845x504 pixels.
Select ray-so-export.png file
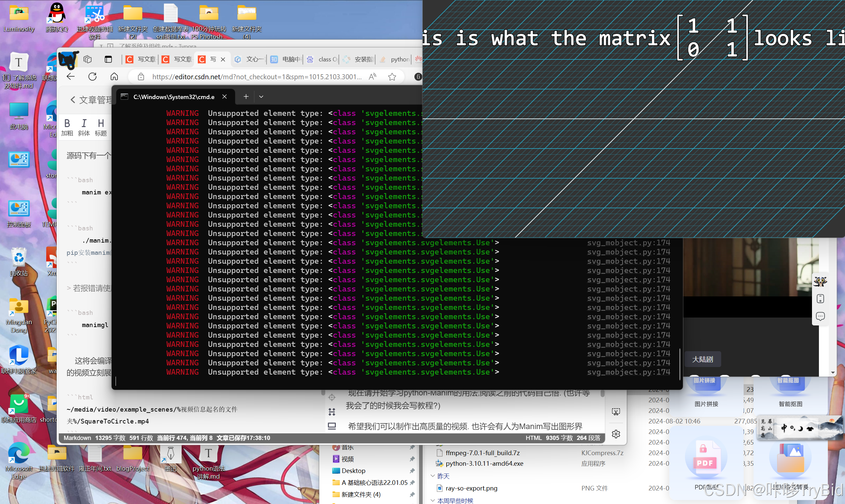[x=472, y=488]
